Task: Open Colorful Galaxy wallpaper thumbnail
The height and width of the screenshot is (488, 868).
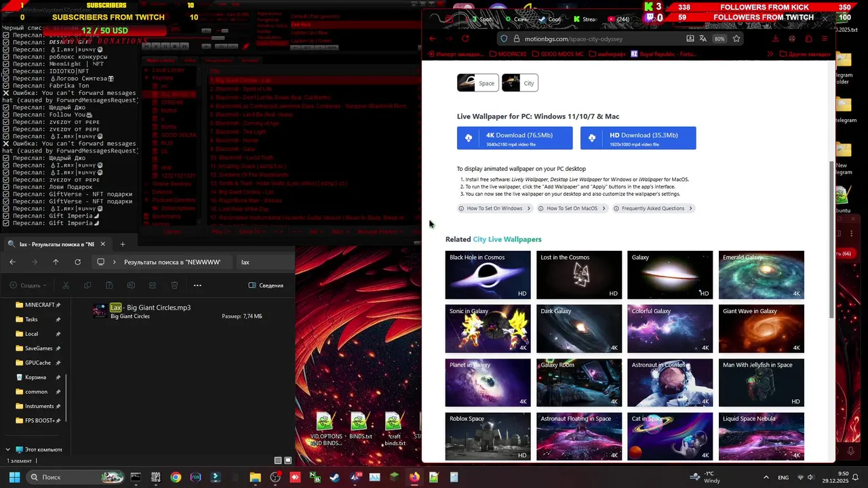Action: click(x=670, y=329)
